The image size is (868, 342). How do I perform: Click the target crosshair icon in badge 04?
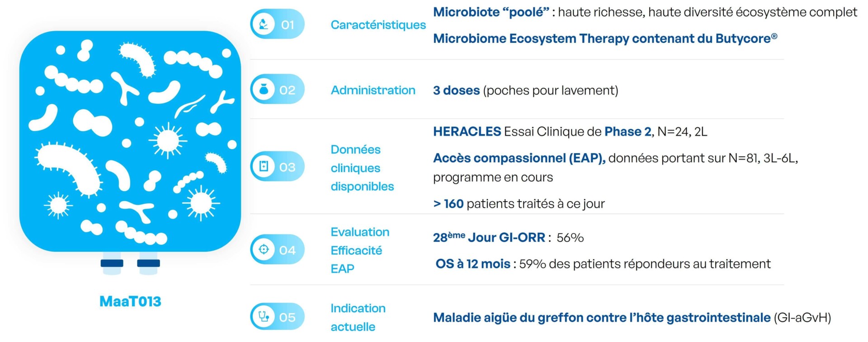point(264,249)
